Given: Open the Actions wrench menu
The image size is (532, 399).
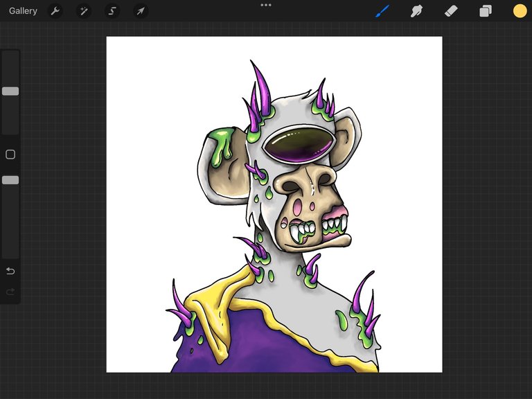Looking at the screenshot, I should point(55,11).
